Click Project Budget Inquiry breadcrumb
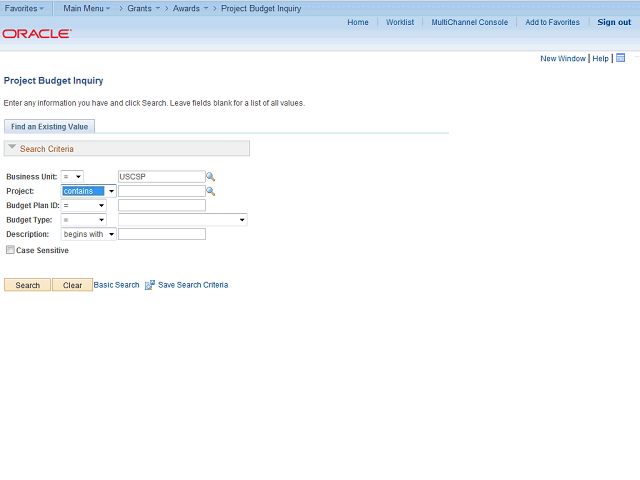Viewport: 640px width, 480px height. coord(261,8)
